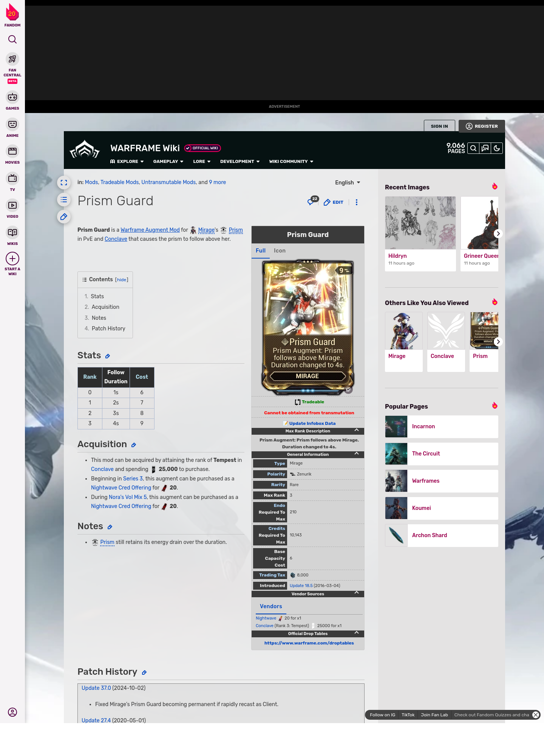Click Follow on IG in banner
Screen dimensions: 544x756
pos(382,715)
